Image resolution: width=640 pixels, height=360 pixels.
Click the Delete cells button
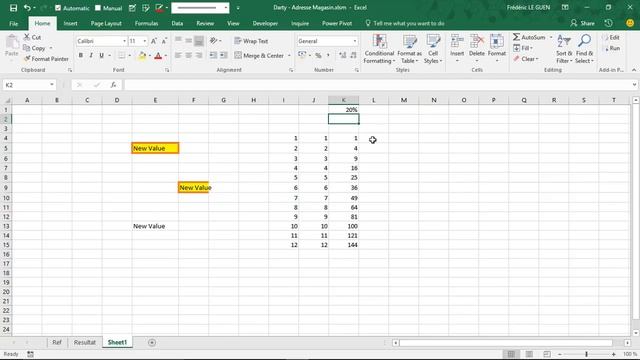(x=476, y=49)
